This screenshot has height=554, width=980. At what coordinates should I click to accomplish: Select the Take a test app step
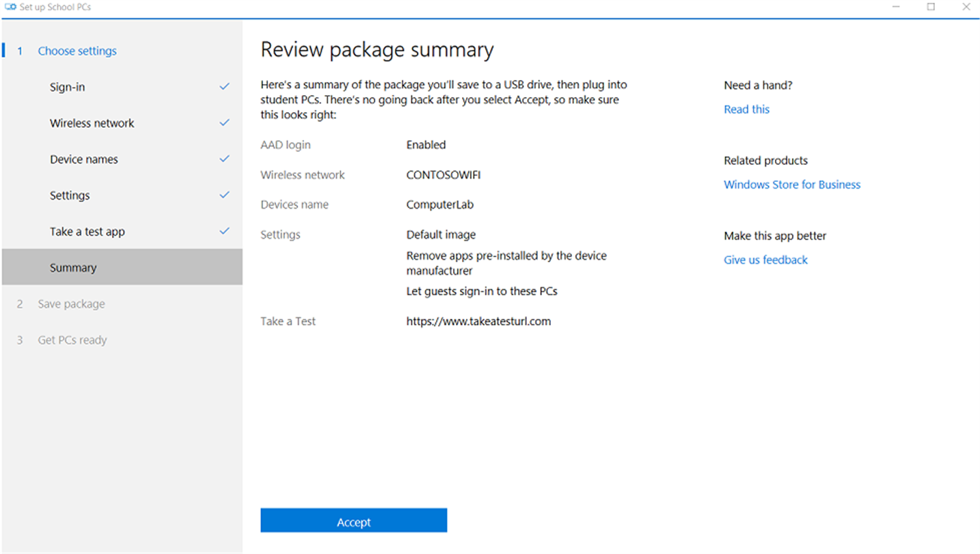coord(87,232)
